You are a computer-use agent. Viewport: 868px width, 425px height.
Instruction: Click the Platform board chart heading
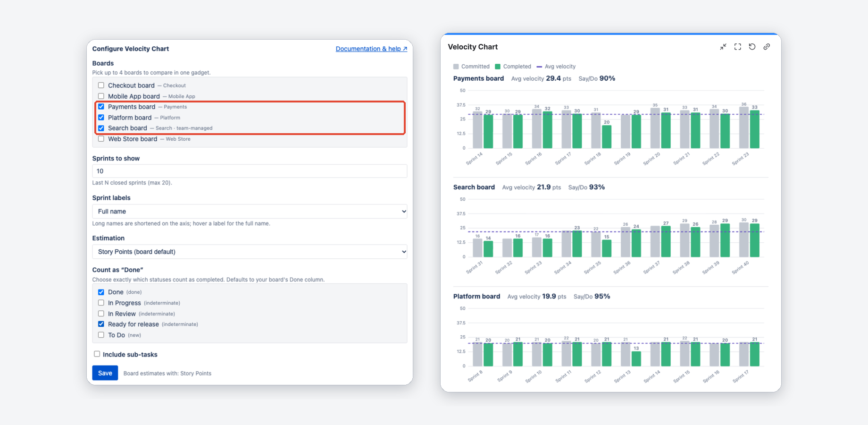click(x=476, y=296)
